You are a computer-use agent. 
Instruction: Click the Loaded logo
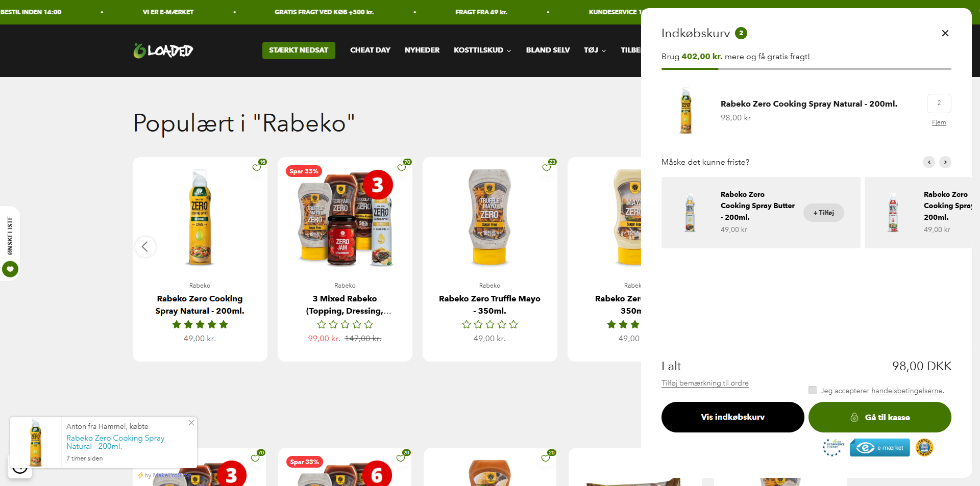tap(163, 50)
